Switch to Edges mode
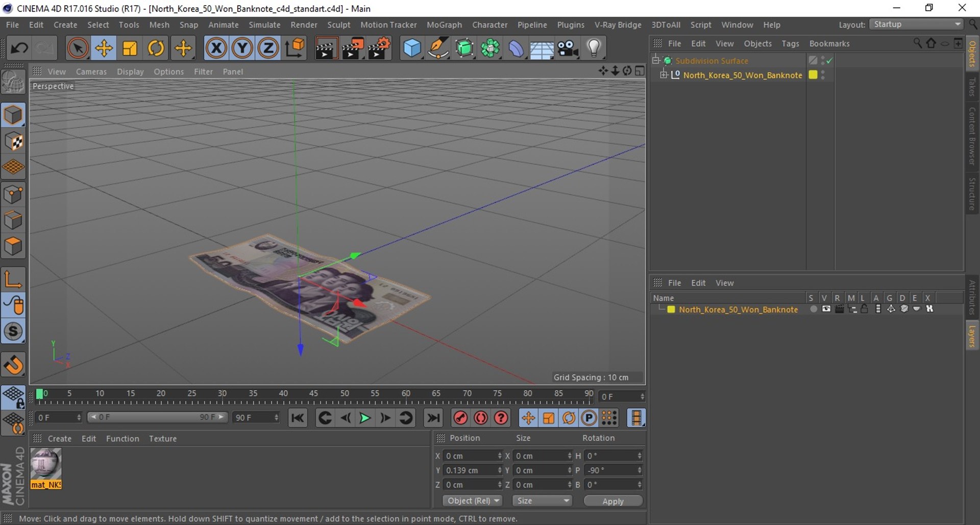The image size is (980, 525). coord(13,221)
